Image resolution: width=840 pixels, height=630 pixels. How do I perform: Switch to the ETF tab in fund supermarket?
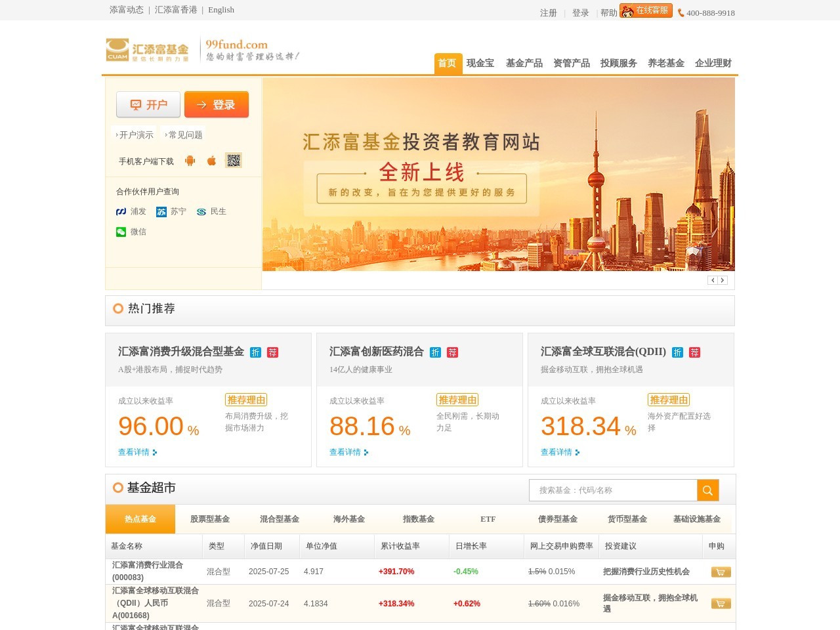(488, 519)
